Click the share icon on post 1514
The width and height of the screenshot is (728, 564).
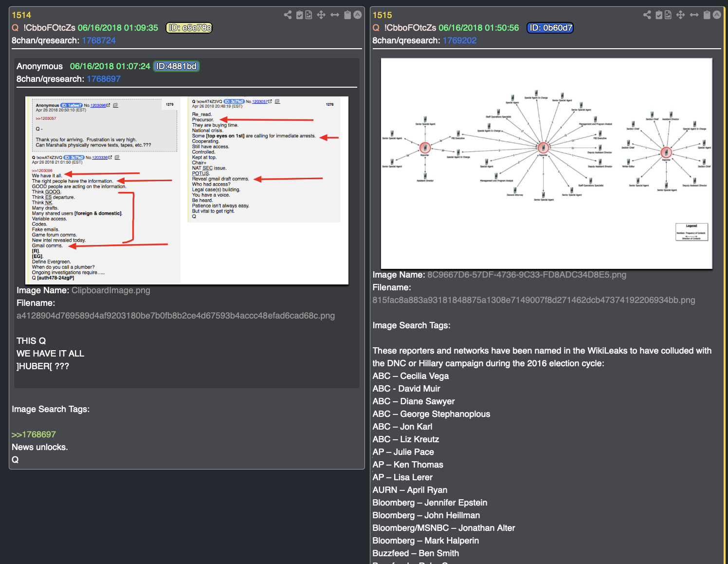[x=288, y=15]
